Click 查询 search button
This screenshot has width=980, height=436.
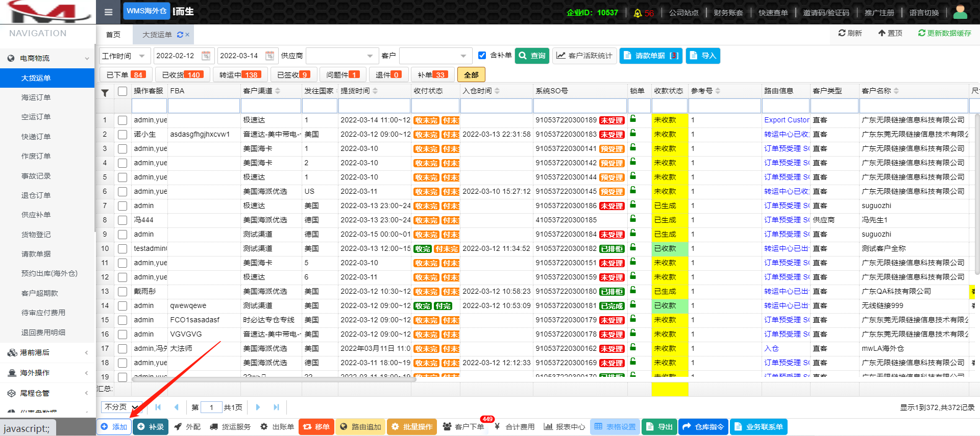pos(532,56)
